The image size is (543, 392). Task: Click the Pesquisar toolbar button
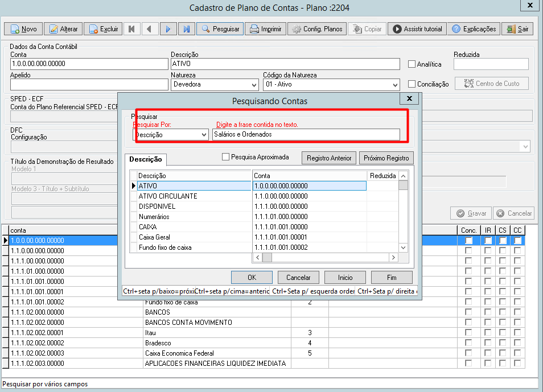(x=220, y=29)
